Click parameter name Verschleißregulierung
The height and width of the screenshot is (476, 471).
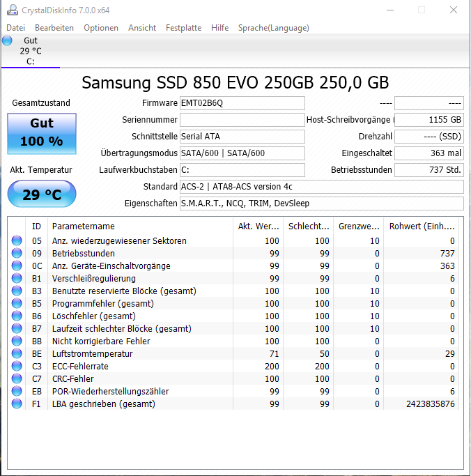94,279
